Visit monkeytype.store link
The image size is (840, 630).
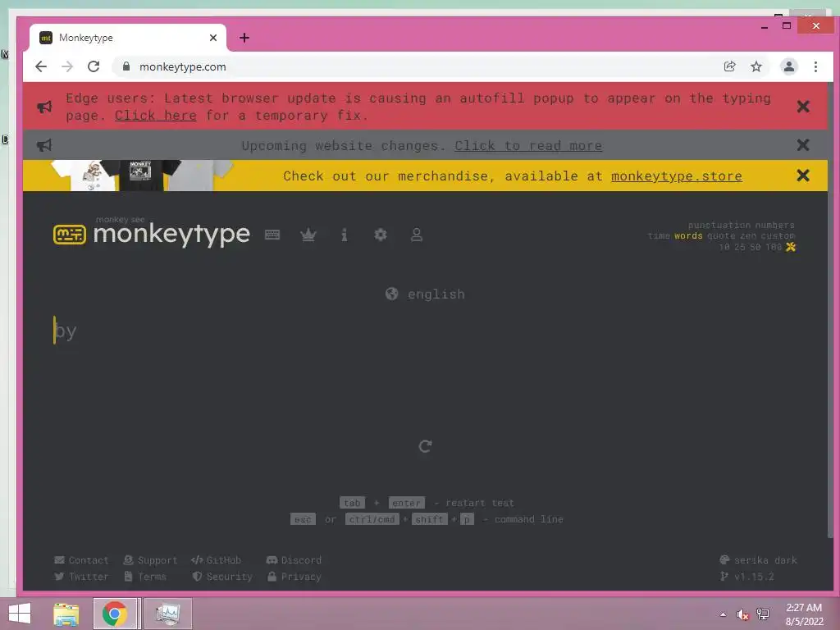point(677,176)
